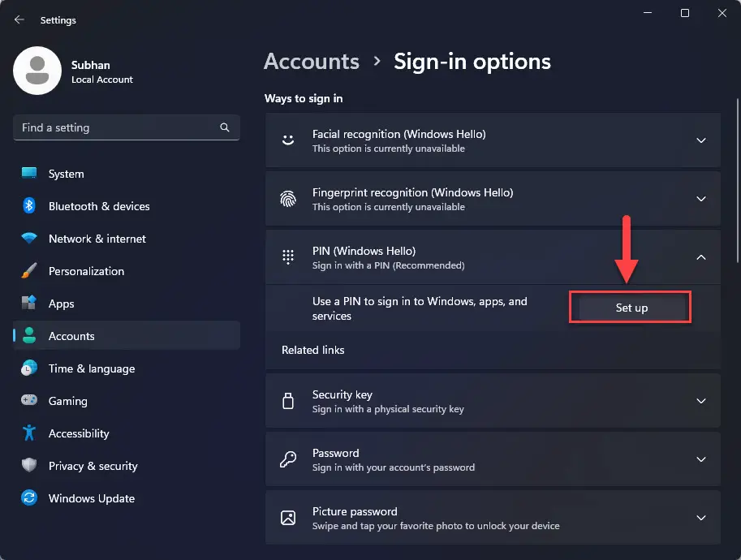The width and height of the screenshot is (741, 560).
Task: Collapse the PIN (Windows Hello) section
Action: point(701,257)
